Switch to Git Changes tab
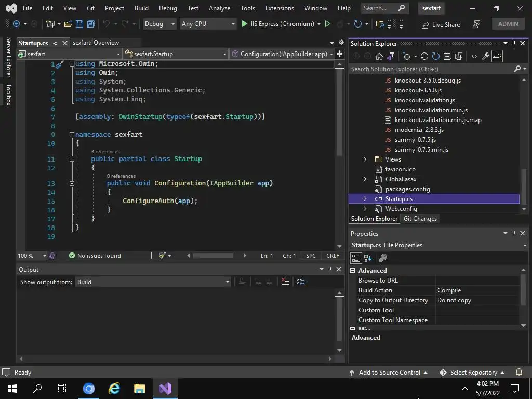This screenshot has width=532, height=399. (x=420, y=219)
